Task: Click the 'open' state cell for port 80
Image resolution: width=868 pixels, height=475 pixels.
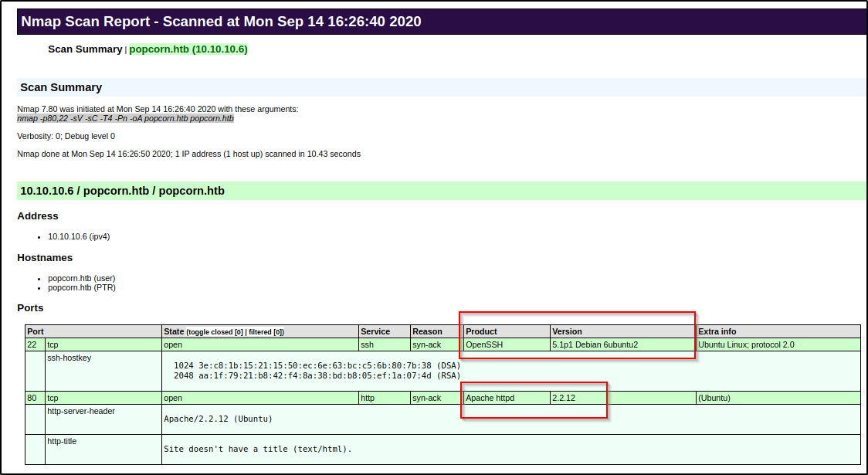Action: point(260,398)
